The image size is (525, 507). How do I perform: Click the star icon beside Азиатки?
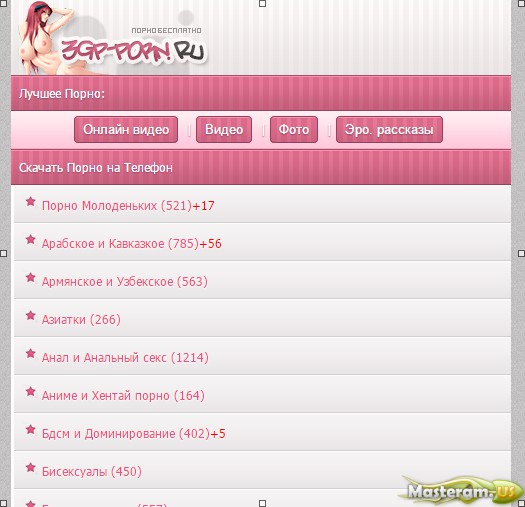[30, 315]
